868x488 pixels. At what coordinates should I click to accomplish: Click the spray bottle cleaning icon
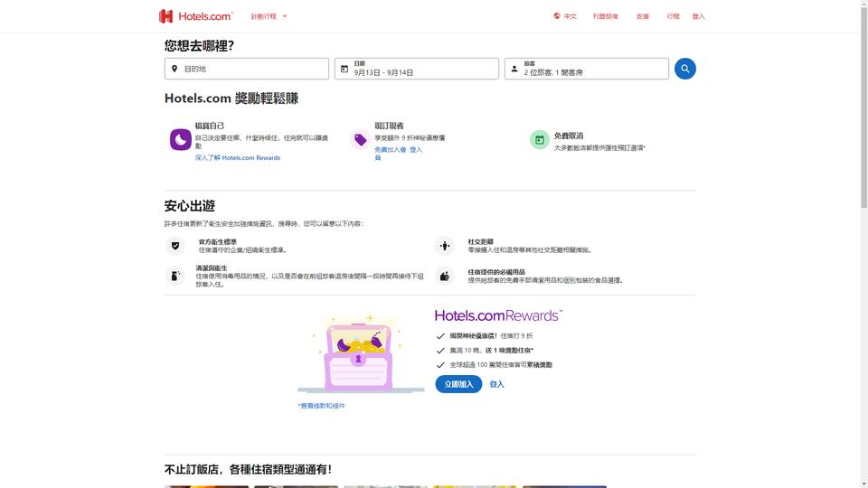pos(175,276)
